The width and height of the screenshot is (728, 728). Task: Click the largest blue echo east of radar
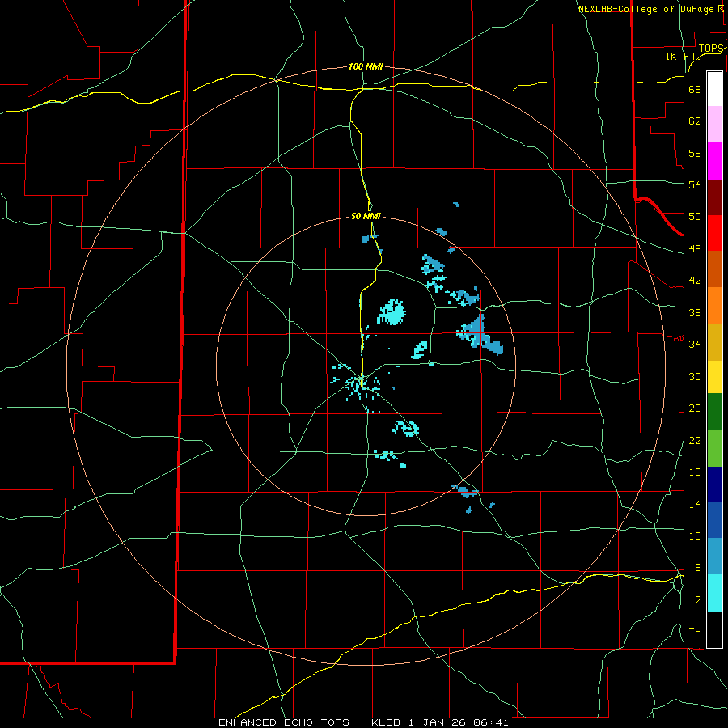[480, 335]
